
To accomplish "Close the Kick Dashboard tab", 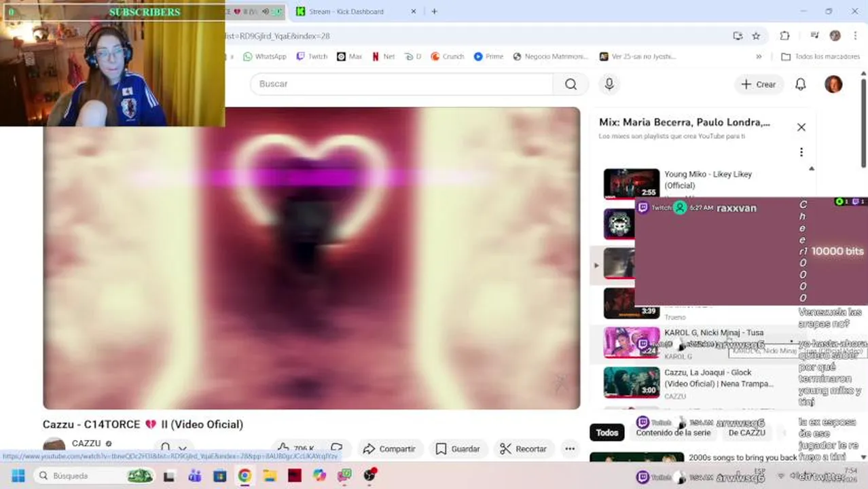I will coord(414,12).
